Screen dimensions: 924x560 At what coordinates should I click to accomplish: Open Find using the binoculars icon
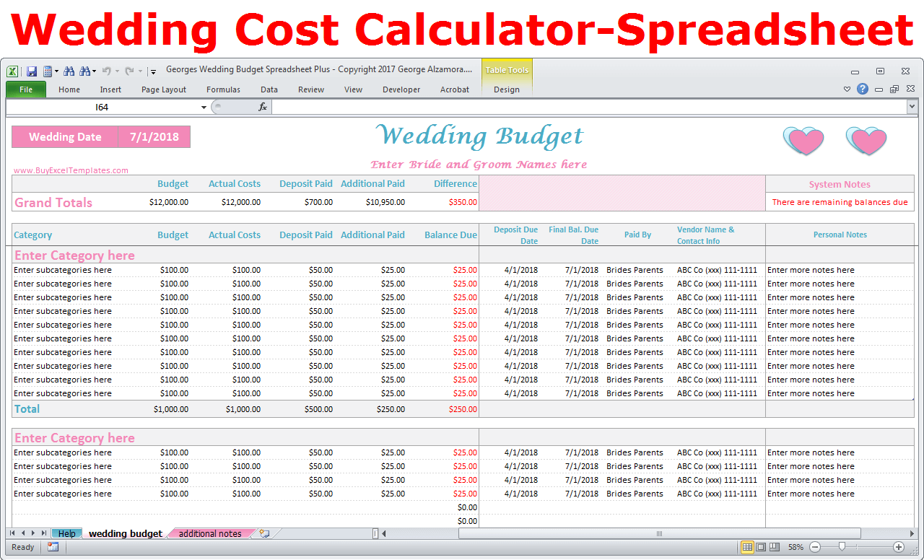point(69,71)
